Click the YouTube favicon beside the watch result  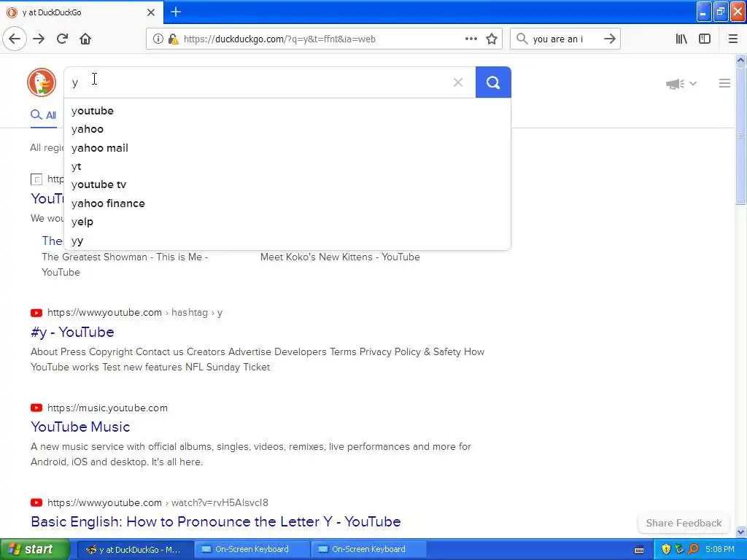point(36,503)
